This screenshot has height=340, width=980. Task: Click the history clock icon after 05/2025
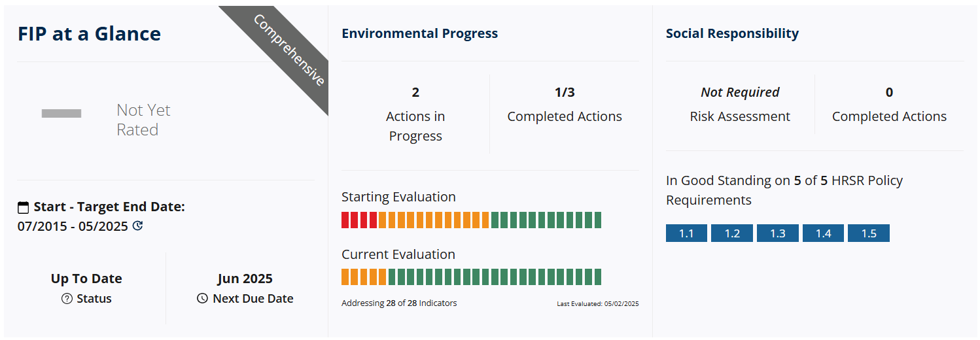tap(137, 226)
